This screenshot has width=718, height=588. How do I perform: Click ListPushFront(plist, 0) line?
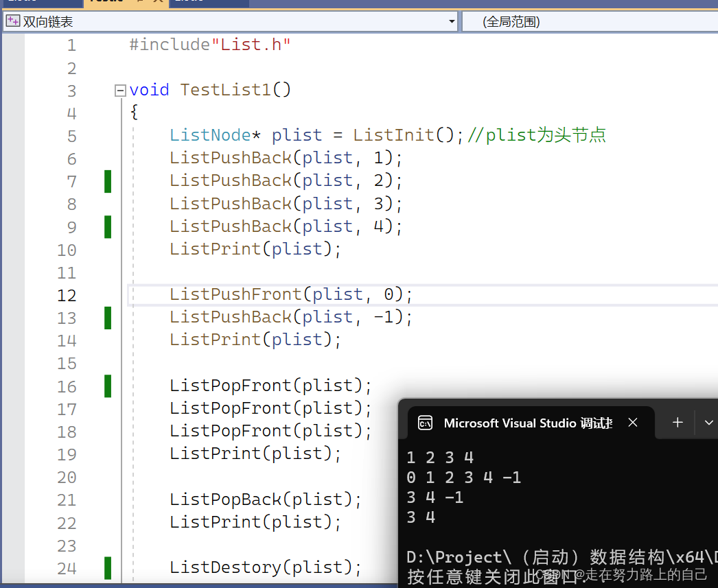pos(291,294)
